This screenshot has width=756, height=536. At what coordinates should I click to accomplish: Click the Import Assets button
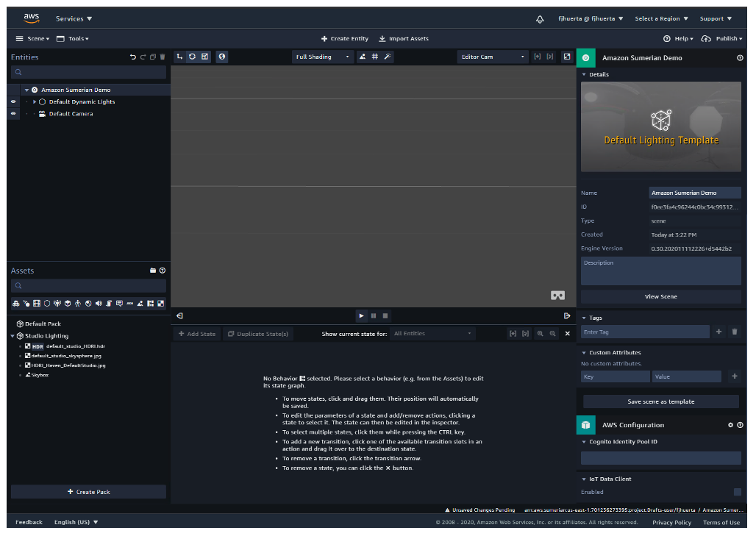(404, 38)
